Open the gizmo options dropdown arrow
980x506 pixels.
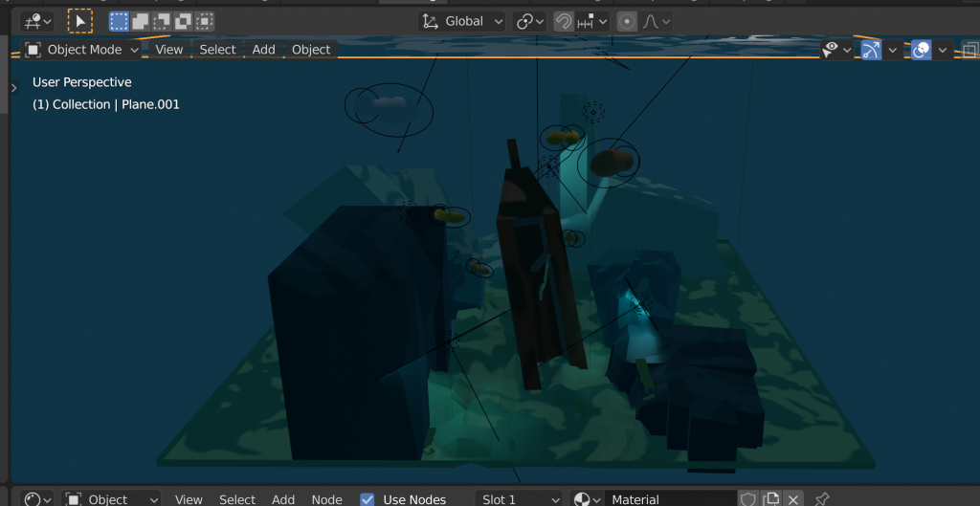pos(893,50)
